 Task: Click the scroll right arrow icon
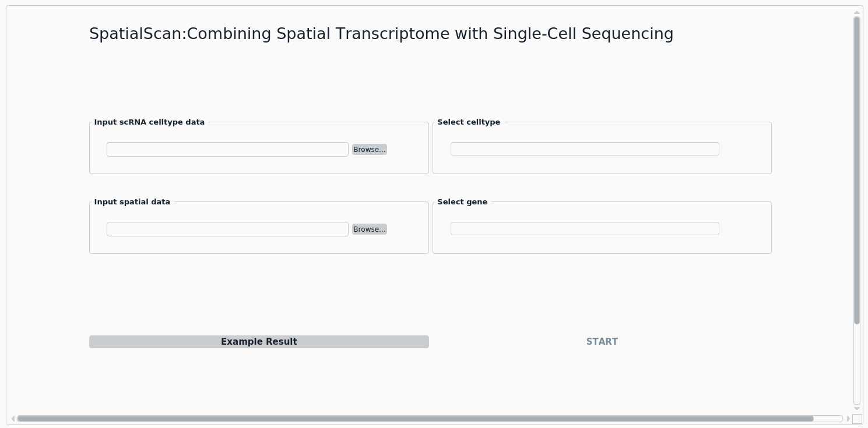[848, 419]
